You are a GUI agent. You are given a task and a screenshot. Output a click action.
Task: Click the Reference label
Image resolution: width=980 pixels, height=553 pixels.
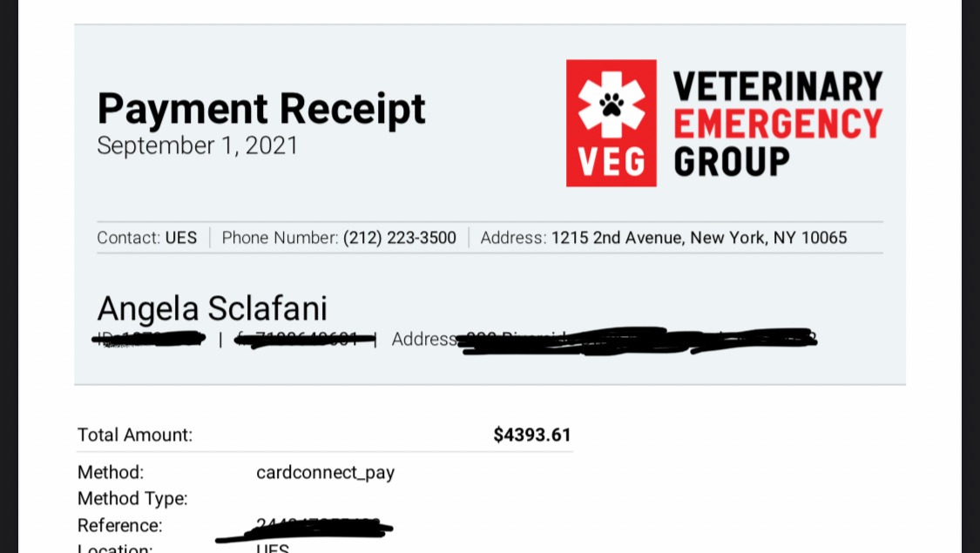coord(120,525)
